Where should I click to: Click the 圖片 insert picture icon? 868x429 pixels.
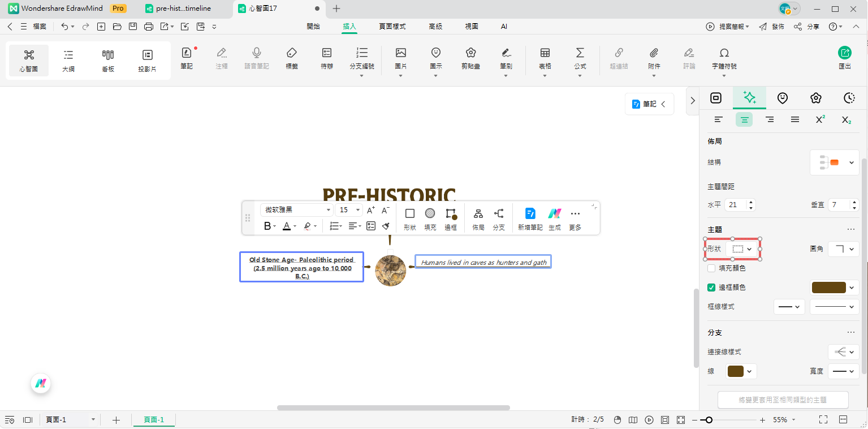pyautogui.click(x=400, y=54)
